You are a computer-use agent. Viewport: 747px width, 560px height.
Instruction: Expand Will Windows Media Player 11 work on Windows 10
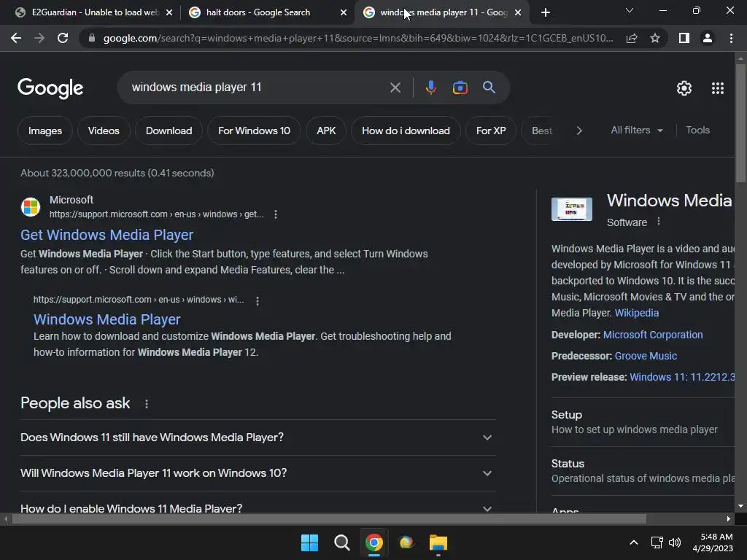pos(258,472)
